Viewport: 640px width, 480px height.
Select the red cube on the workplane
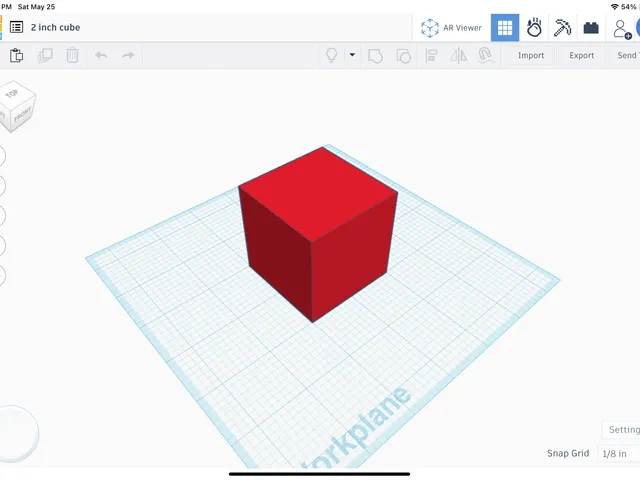(x=318, y=233)
